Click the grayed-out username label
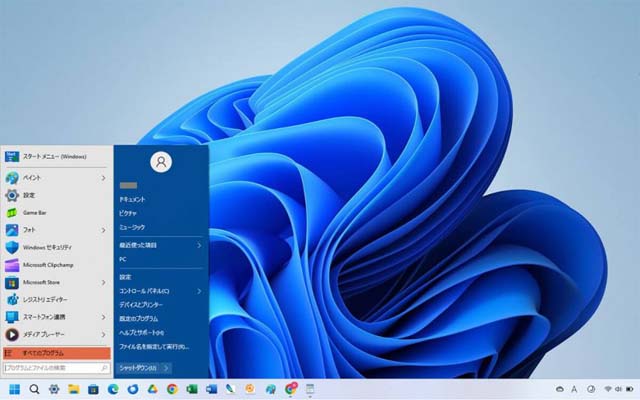The height and width of the screenshot is (400, 640). (128, 185)
